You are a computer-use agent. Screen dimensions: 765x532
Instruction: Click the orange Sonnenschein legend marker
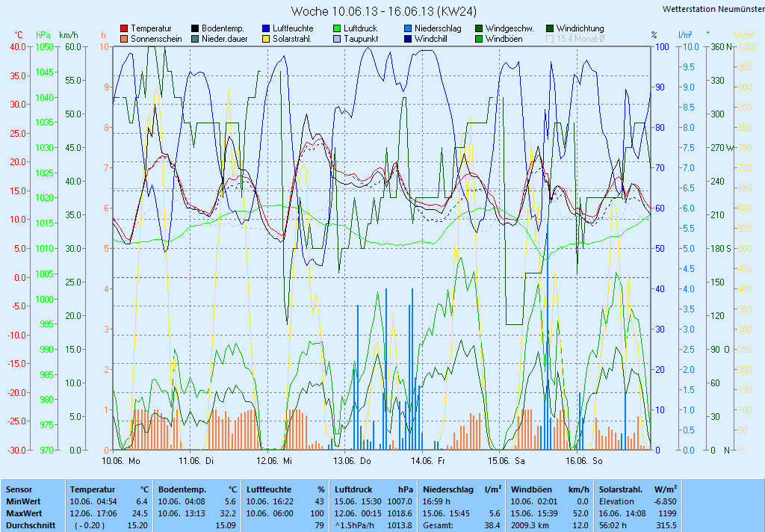click(124, 39)
